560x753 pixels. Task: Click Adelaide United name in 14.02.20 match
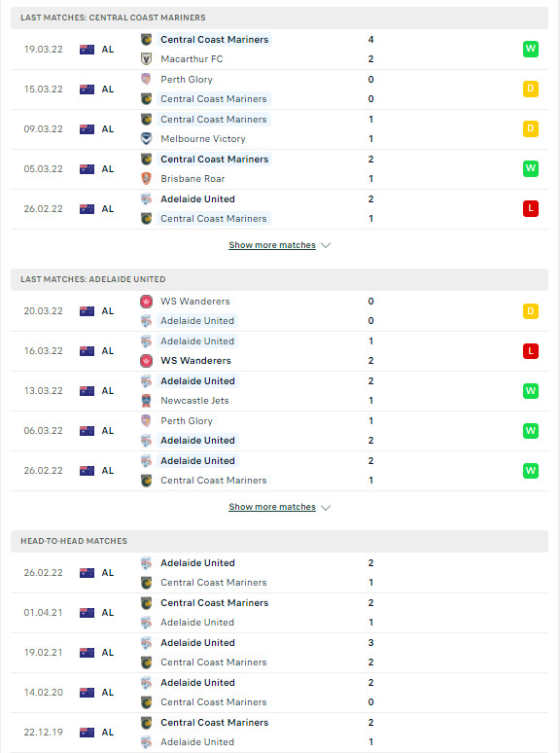tap(197, 682)
